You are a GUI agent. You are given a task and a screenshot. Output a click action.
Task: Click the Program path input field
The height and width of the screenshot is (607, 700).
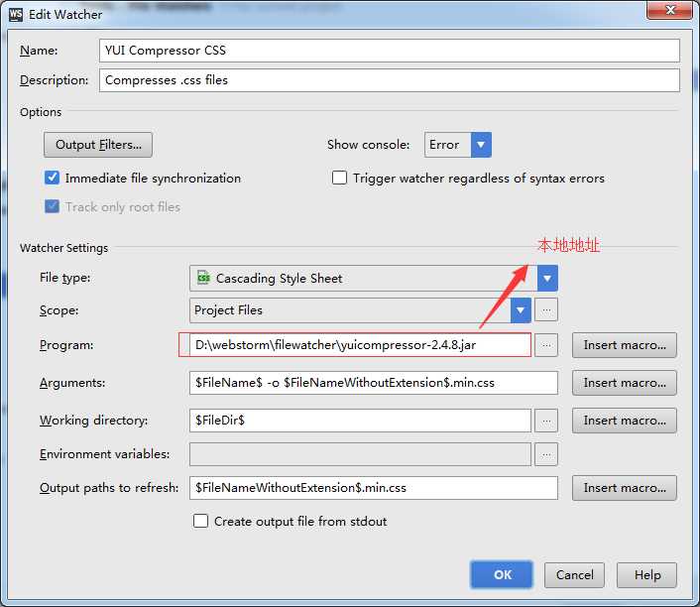360,345
